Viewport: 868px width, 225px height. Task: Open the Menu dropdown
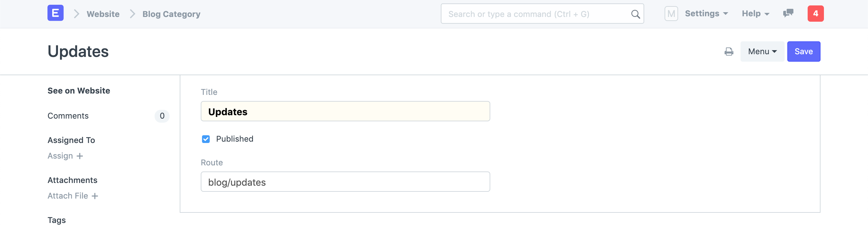[x=762, y=52]
